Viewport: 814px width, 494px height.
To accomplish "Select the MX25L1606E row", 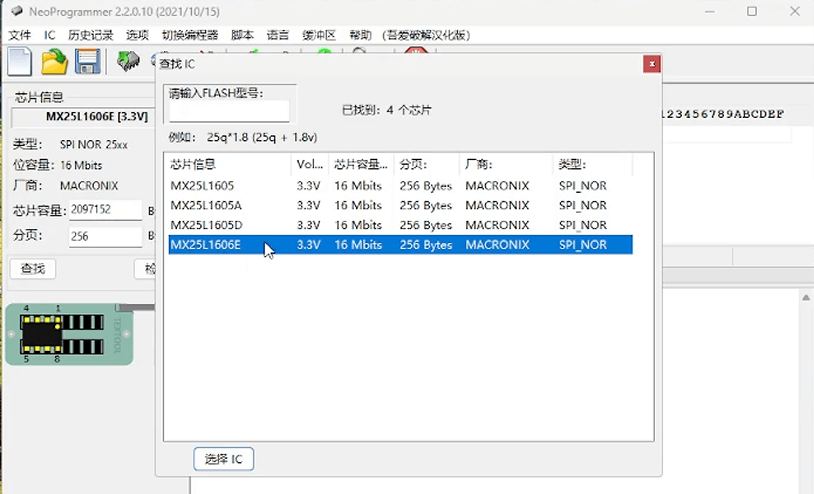I will point(400,245).
